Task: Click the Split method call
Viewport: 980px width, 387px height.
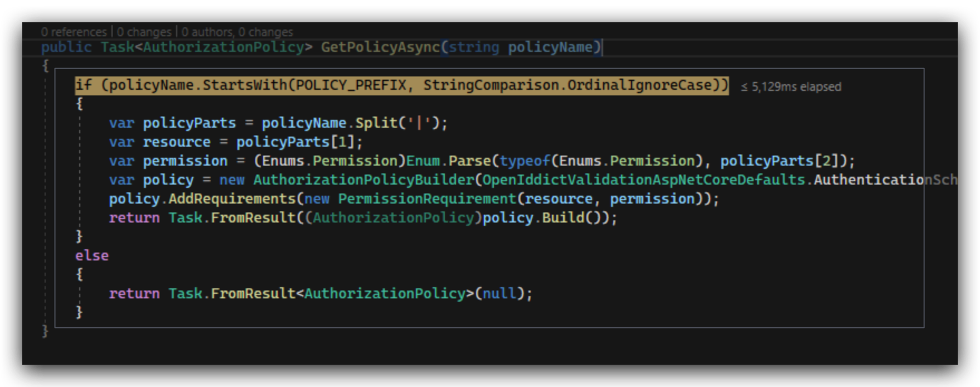Action: (376, 123)
